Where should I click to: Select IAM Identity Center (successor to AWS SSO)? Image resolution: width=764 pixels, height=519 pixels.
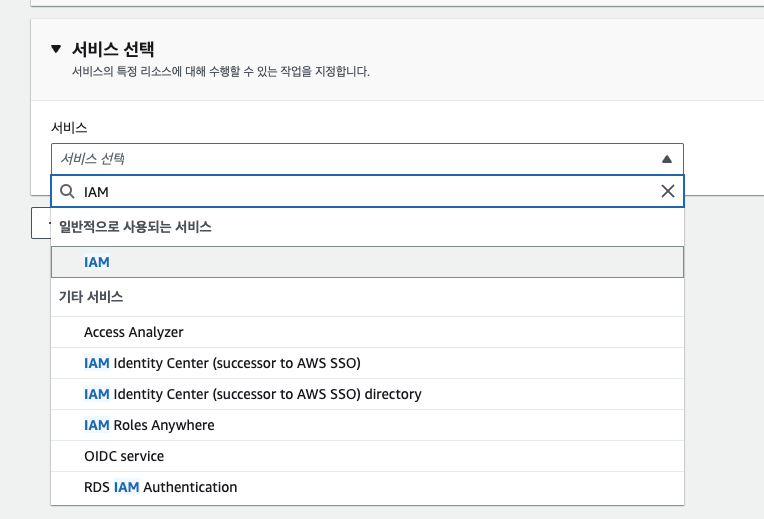pos(367,363)
